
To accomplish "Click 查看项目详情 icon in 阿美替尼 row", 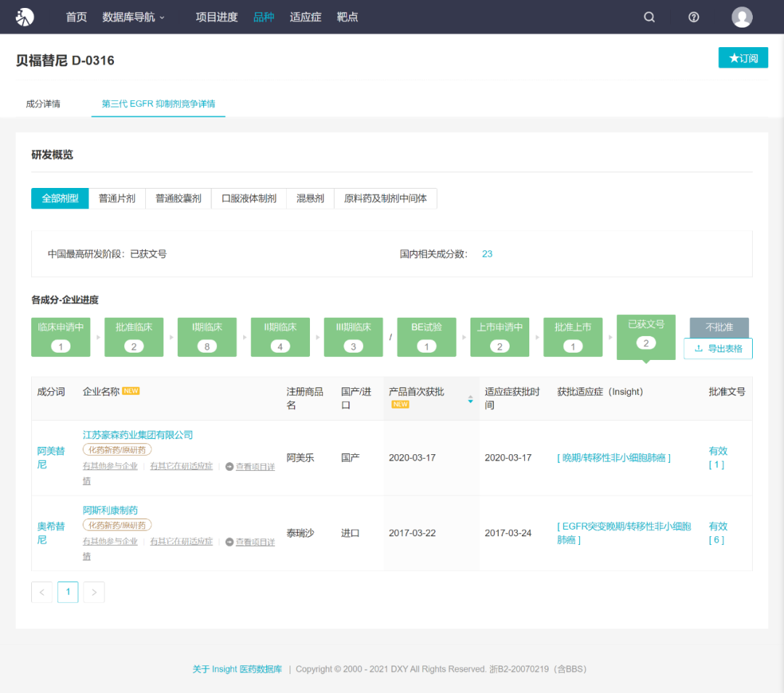I will coord(229,467).
